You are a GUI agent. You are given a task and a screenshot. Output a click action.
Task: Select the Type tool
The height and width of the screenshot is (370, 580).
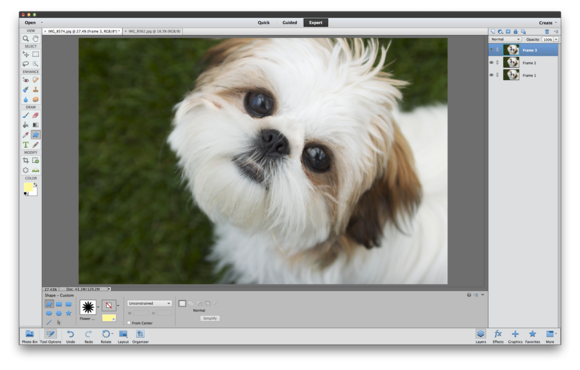tap(26, 145)
